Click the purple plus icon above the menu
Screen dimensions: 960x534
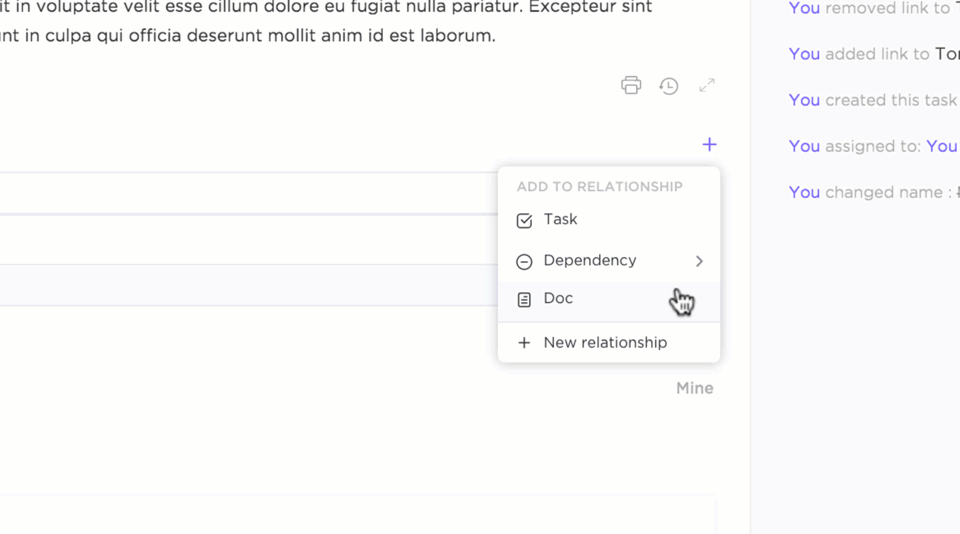point(709,144)
